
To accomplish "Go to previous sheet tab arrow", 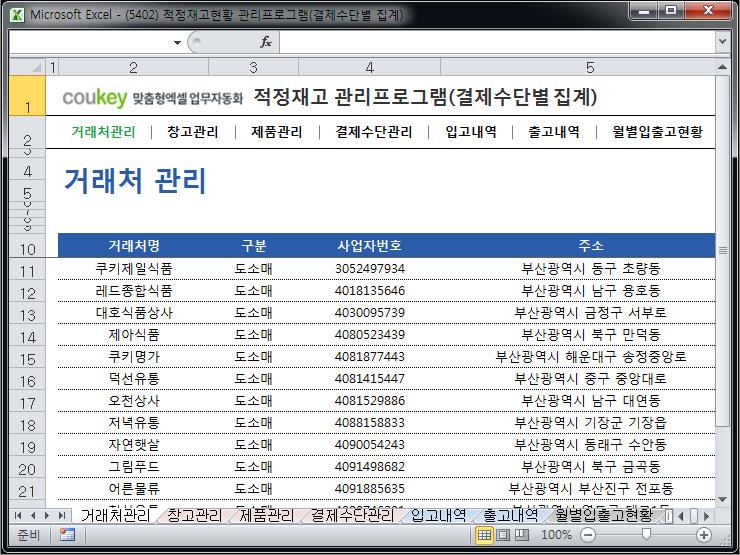I will click(33, 515).
